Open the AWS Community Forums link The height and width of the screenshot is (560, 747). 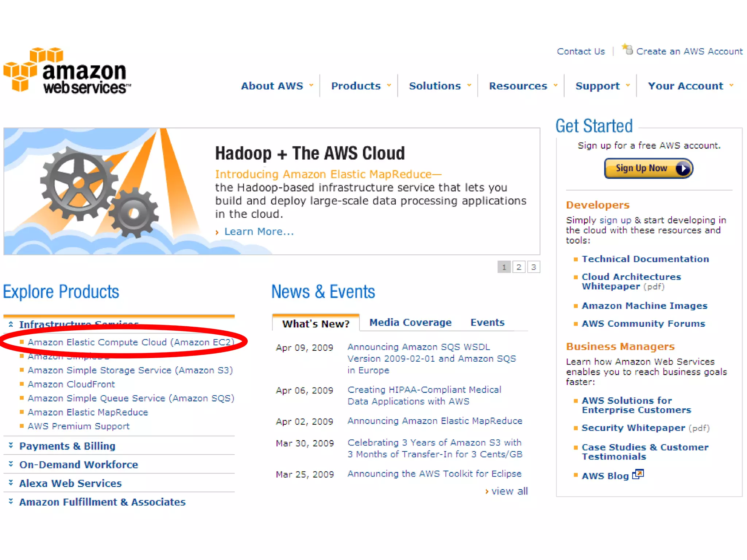643,323
